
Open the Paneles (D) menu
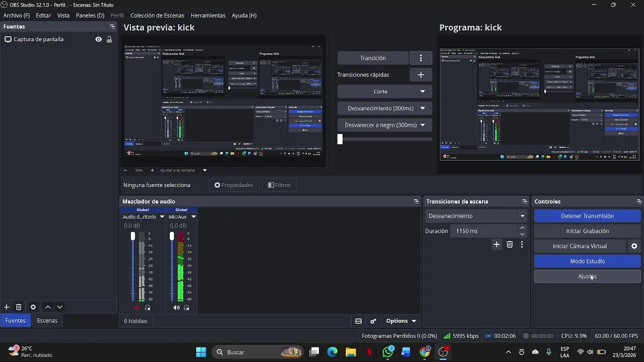click(x=90, y=16)
